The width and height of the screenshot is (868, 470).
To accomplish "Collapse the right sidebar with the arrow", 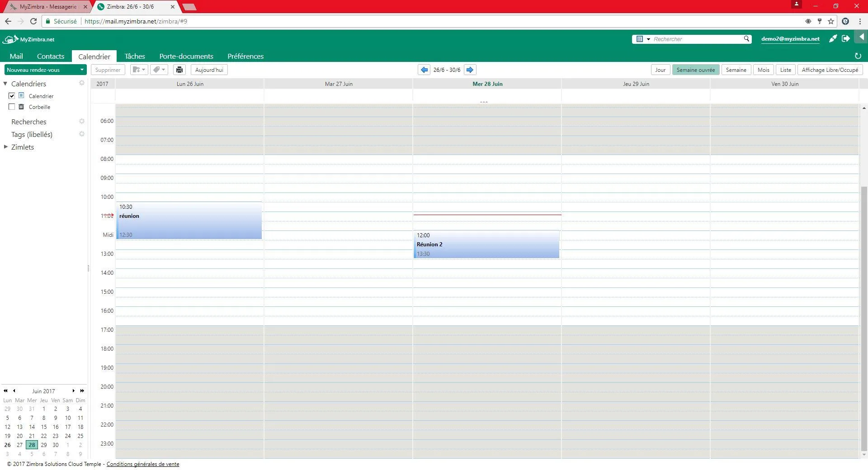I will click(861, 37).
